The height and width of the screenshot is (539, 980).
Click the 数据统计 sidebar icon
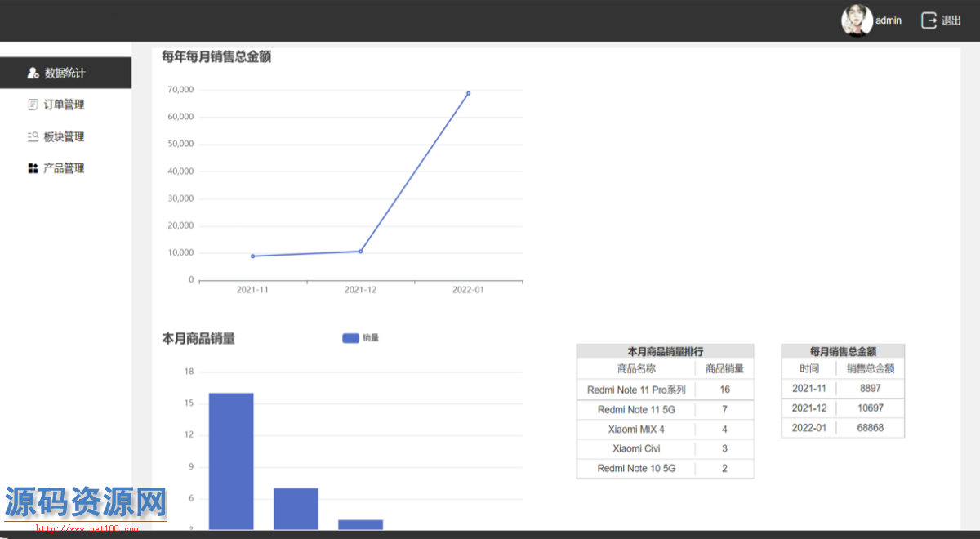click(x=33, y=73)
